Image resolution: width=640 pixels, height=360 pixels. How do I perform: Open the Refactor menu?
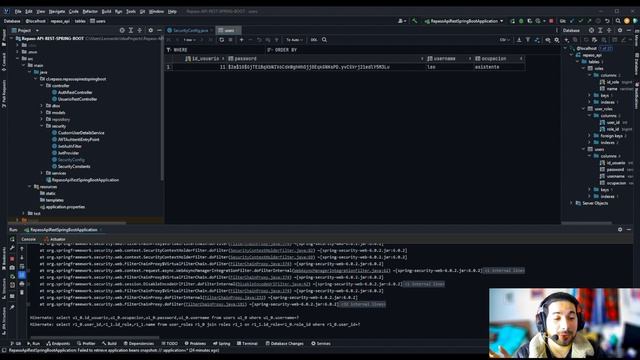click(90, 11)
